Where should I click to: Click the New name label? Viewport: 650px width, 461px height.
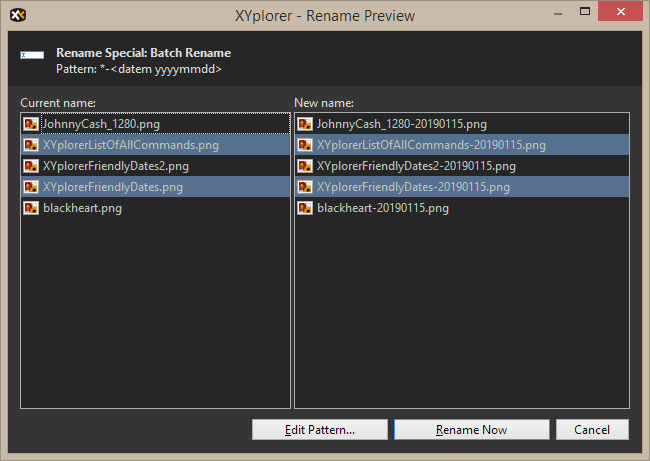(324, 103)
